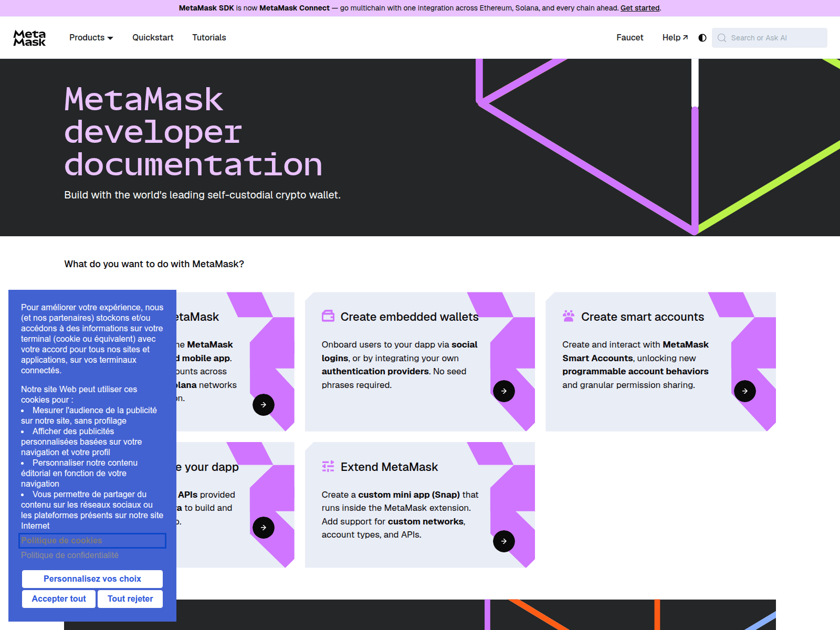Click the sliders icon beside Extend MetaMask

tap(328, 466)
